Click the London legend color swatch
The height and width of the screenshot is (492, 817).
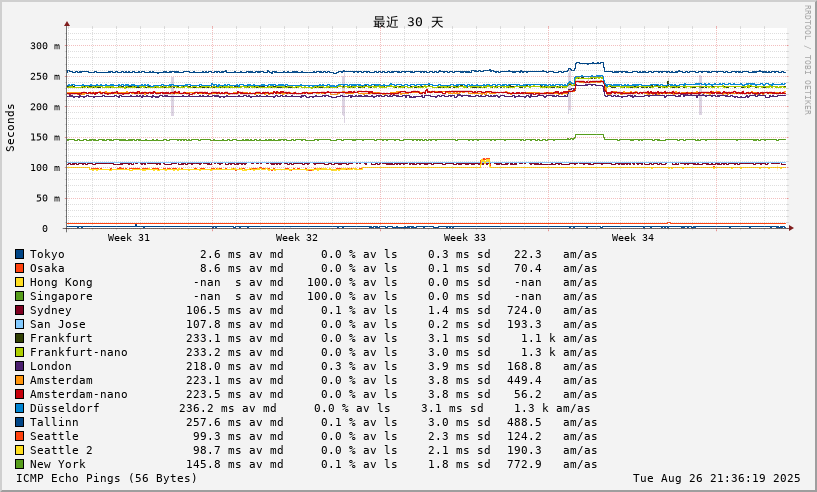tap(19, 366)
